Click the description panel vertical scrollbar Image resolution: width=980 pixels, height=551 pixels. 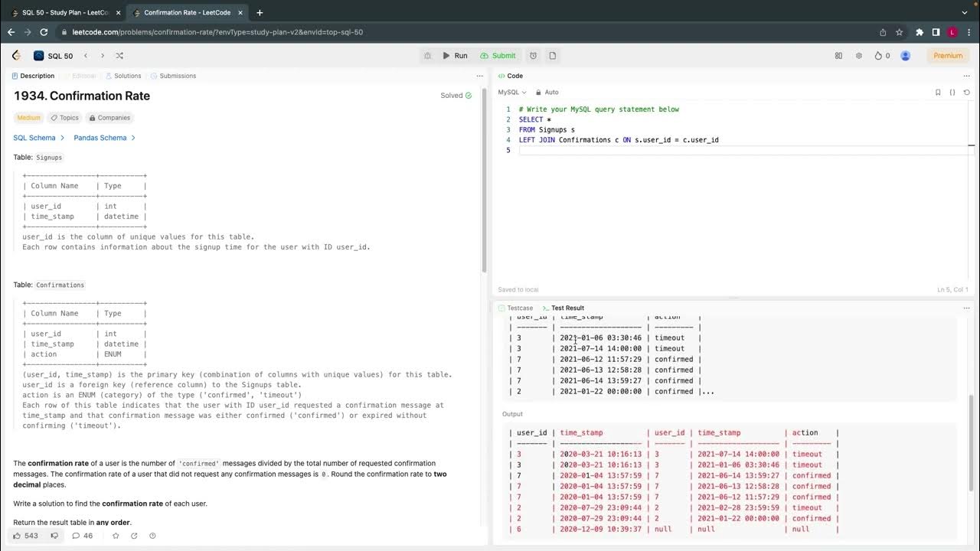485,181
